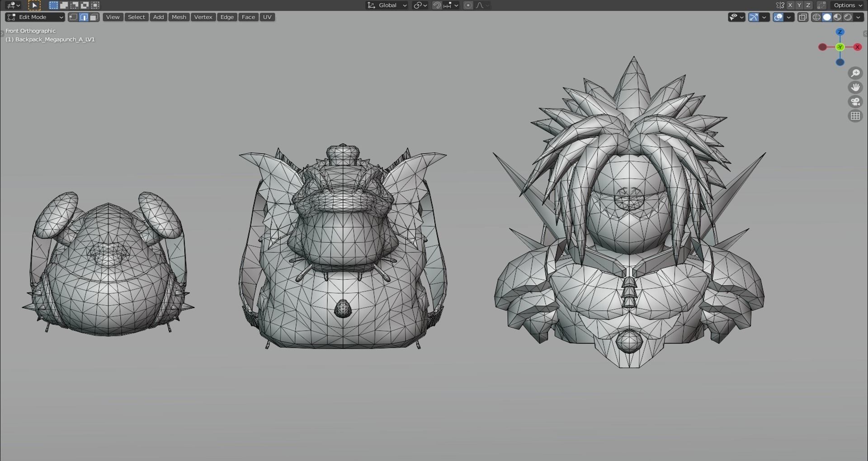Toggle X-Ray view icon
Image resolution: width=868 pixels, height=461 pixels.
(x=803, y=17)
